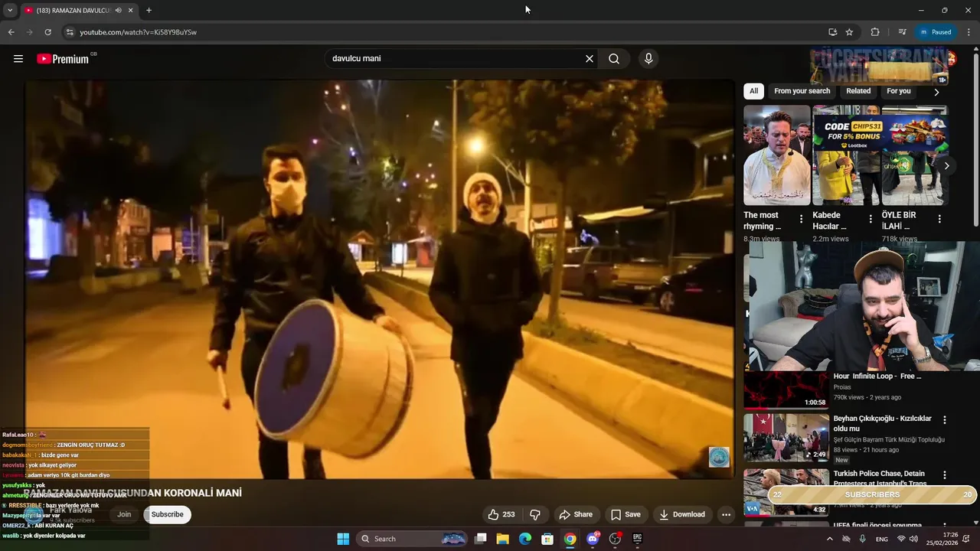
Task: Open 'Beyhan Çıkıkçıoğlu - Kızılcıklar oldu mu' title
Action: pos(882,424)
